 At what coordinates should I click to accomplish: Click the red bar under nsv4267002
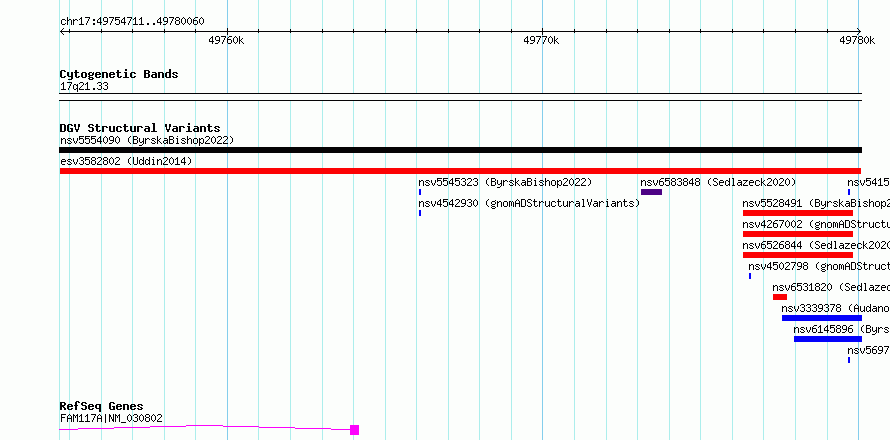[797, 234]
